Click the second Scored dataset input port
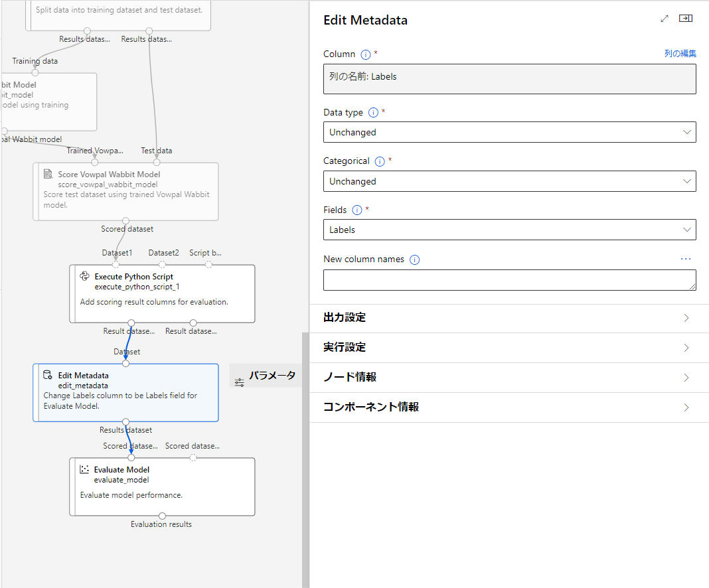709x588 pixels. [193, 458]
